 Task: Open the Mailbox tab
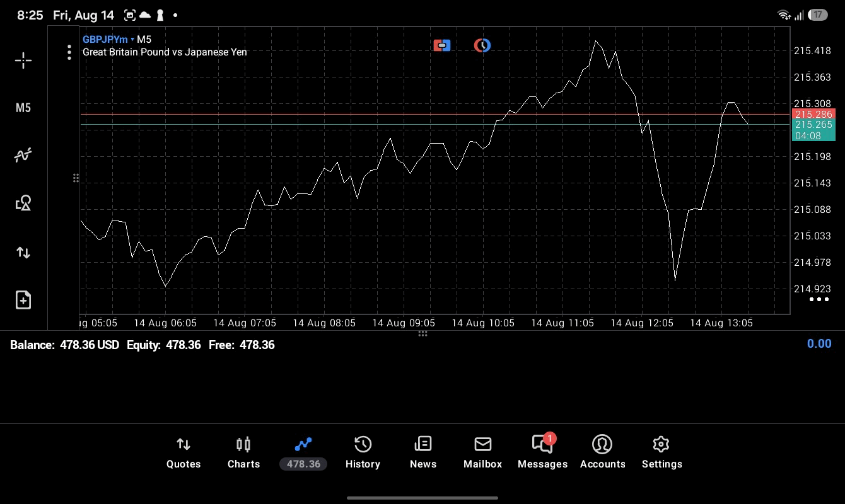pyautogui.click(x=483, y=453)
